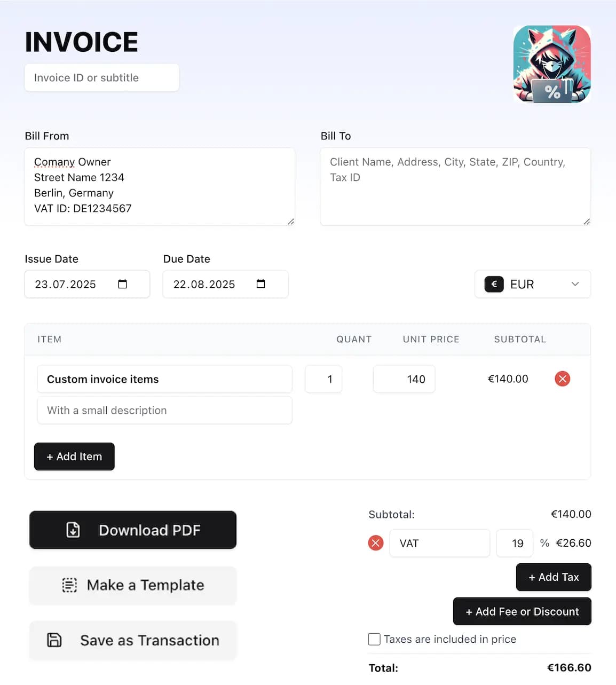The height and width of the screenshot is (685, 616).
Task: Click the hooded fox app logo
Action: (x=552, y=64)
